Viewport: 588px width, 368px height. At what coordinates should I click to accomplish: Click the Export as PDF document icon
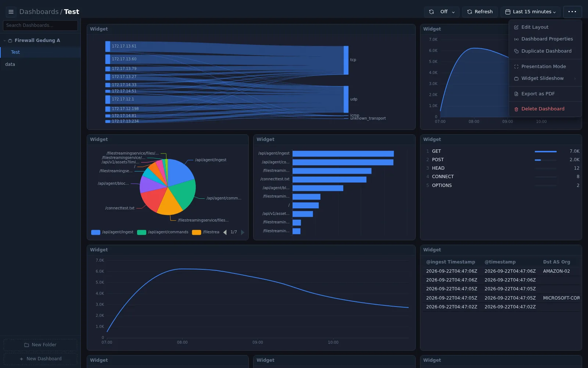pyautogui.click(x=516, y=94)
